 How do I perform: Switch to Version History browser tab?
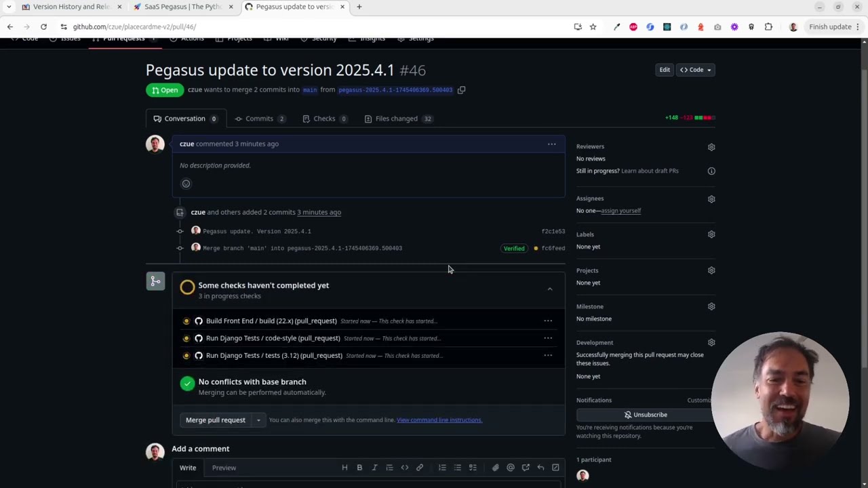[x=71, y=7]
